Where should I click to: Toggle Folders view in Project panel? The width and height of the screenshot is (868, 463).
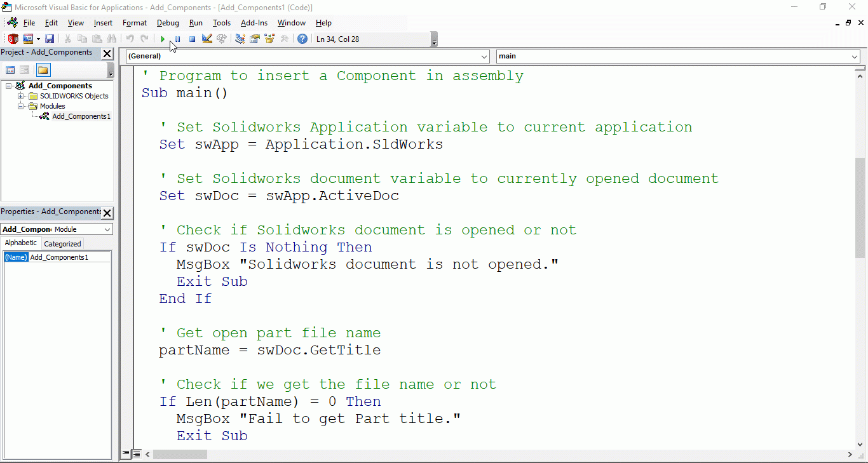tap(43, 70)
